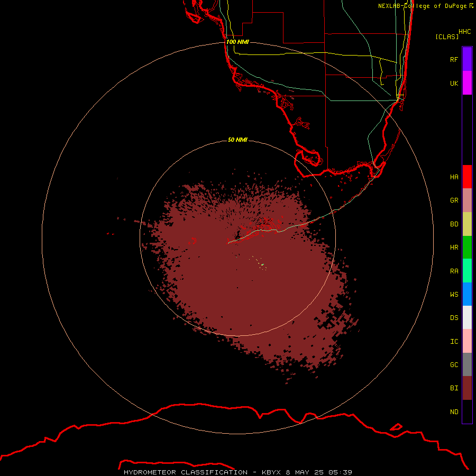Click the 50 NMI range ring label

point(237,140)
